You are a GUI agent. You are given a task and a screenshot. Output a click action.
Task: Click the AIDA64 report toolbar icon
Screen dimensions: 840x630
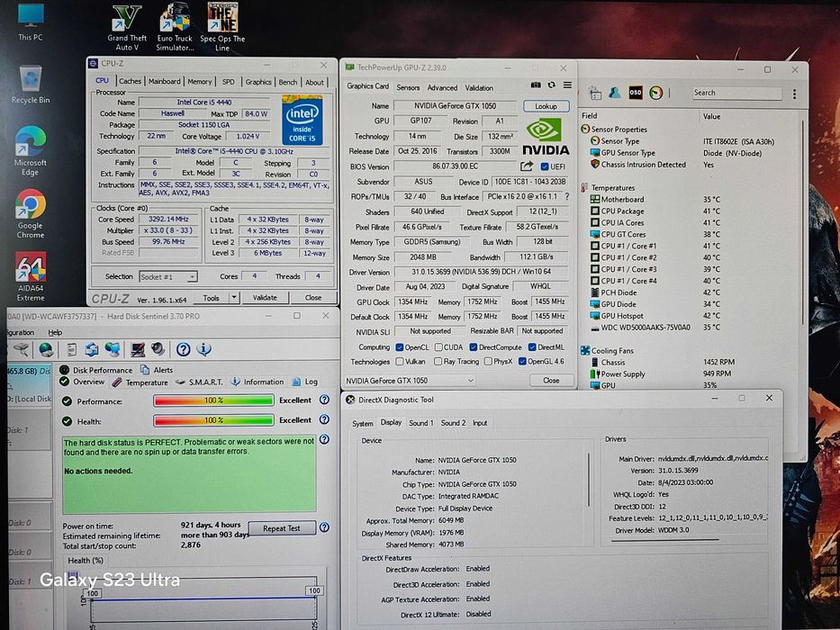(x=595, y=94)
